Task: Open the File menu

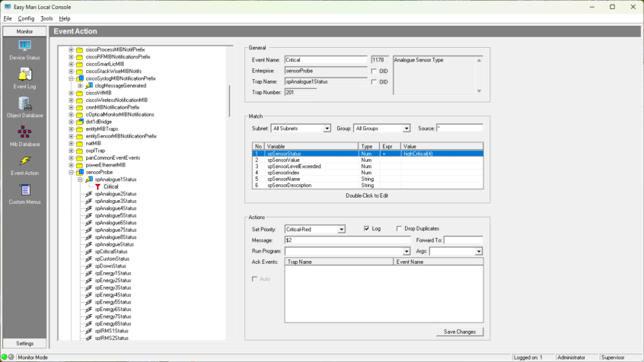Action: (x=8, y=18)
